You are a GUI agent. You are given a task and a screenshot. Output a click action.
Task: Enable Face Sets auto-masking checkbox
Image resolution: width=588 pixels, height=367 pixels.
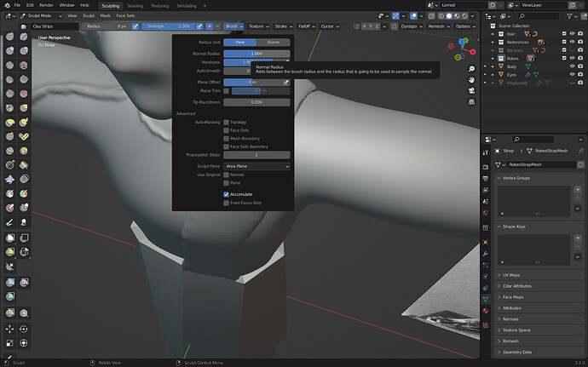point(226,130)
